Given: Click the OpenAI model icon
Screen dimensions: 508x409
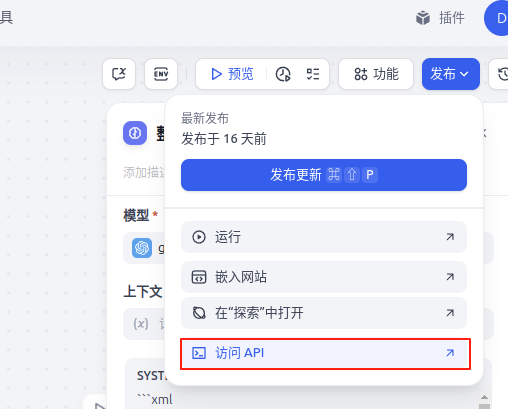Looking at the screenshot, I should coord(142,248).
